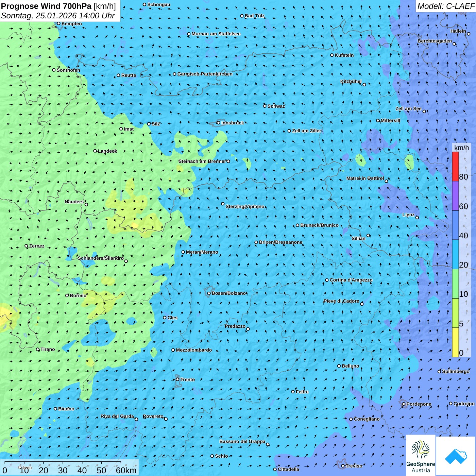The height and width of the screenshot is (476, 476).
Task: Select the Matrei in Osttirol label
Action: pyautogui.click(x=365, y=178)
